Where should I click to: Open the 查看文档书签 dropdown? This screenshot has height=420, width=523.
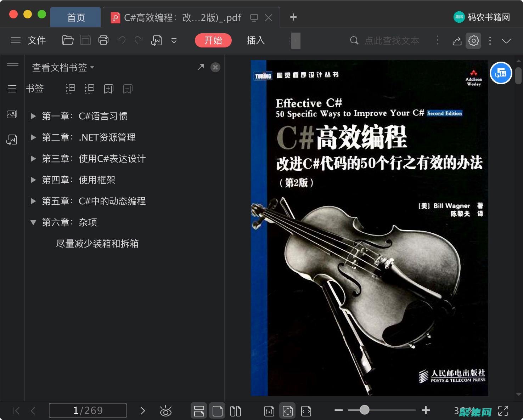click(62, 67)
